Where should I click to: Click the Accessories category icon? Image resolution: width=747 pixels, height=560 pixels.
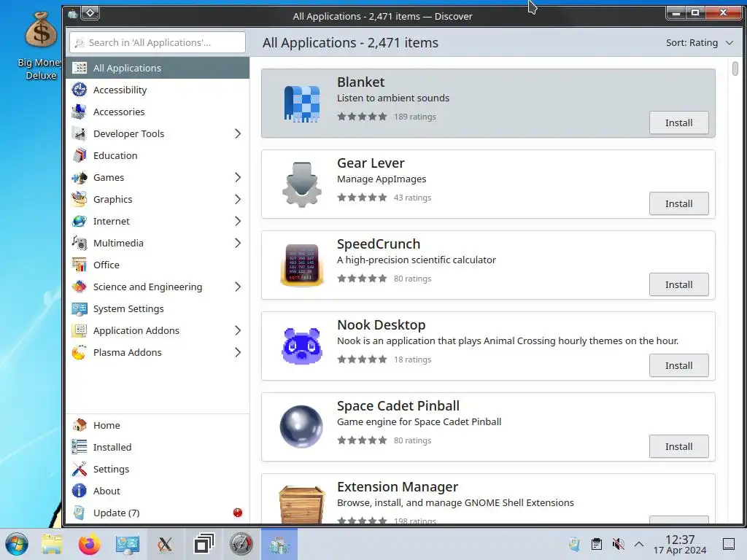(79, 112)
